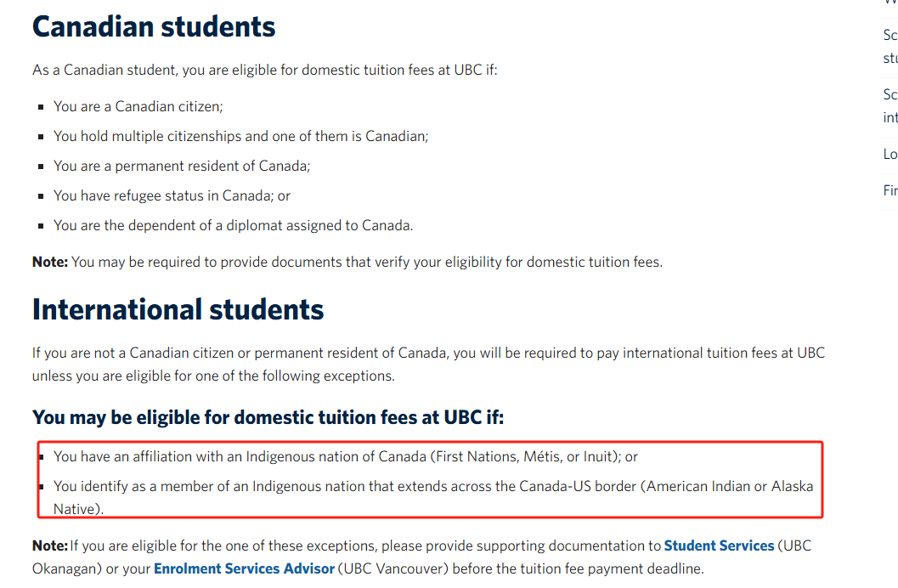This screenshot has width=898, height=588.
Task: Click the "You are a Canadian citizen" bullet
Action: tap(138, 106)
